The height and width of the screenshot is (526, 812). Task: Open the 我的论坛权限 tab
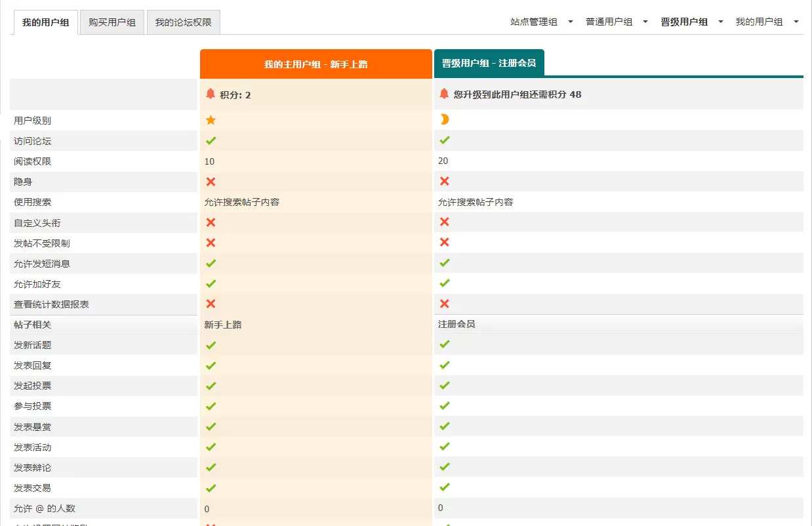pos(183,22)
